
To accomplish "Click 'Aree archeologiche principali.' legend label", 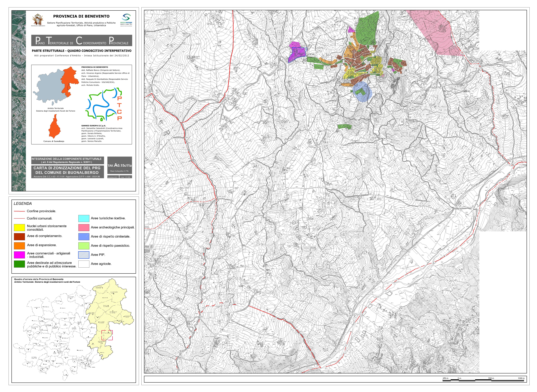I will tap(113, 228).
